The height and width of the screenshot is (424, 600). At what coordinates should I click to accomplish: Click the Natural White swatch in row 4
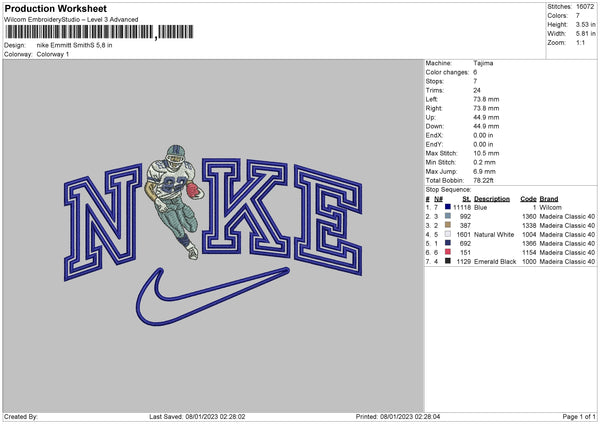point(448,234)
